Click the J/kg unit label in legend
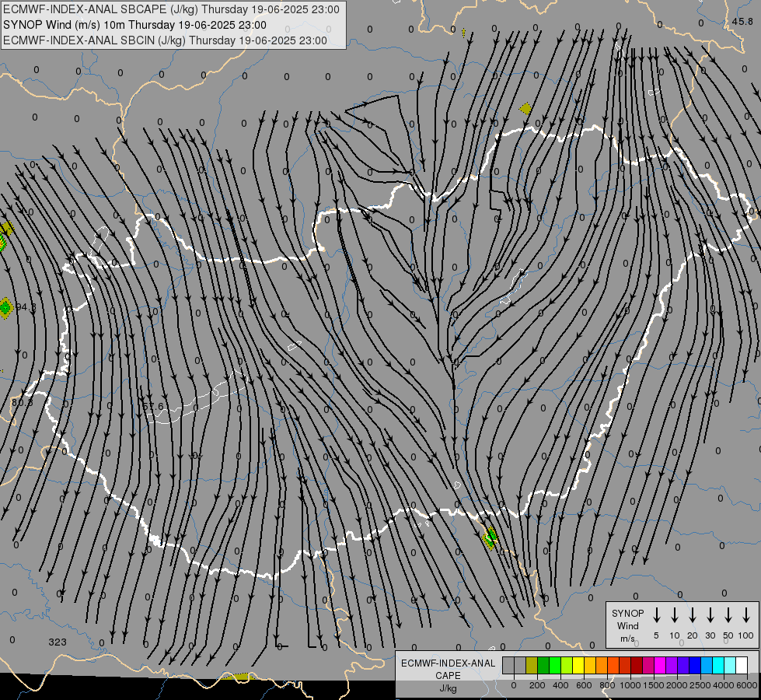Screen dimensions: 761x700 point(448,688)
